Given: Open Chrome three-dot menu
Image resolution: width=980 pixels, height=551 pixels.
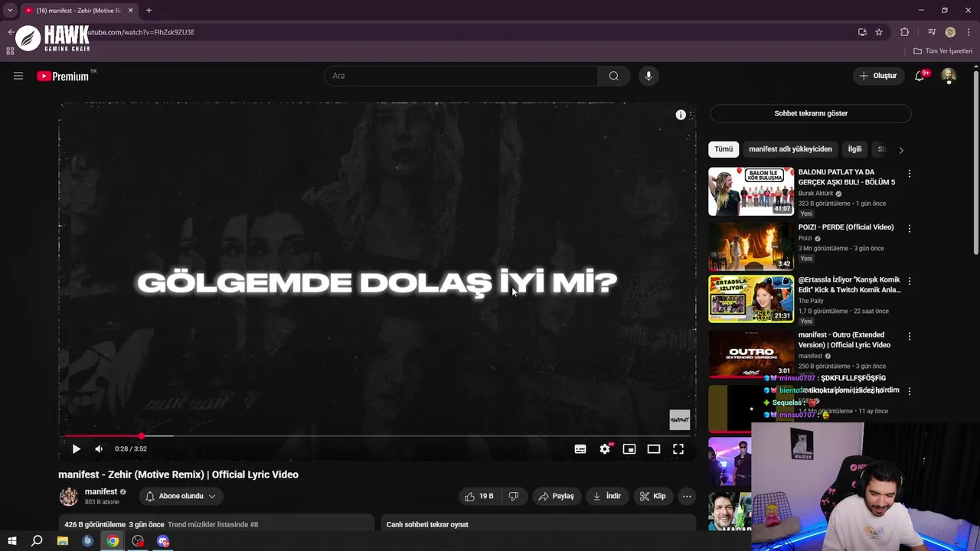Looking at the screenshot, I should (x=968, y=32).
